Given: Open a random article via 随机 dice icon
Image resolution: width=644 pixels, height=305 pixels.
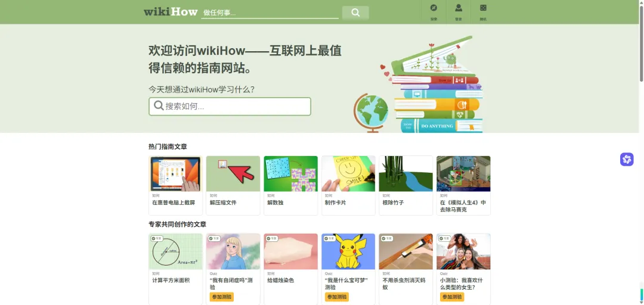Looking at the screenshot, I should [x=483, y=8].
